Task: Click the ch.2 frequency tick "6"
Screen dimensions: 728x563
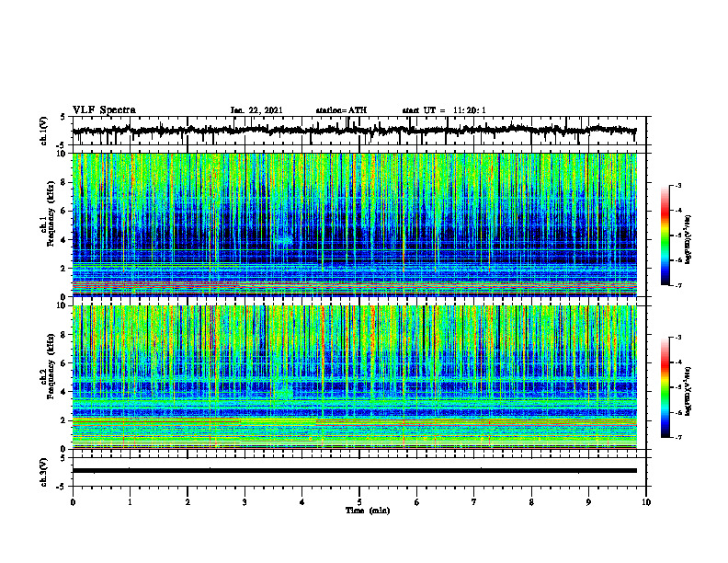Action: pos(64,363)
